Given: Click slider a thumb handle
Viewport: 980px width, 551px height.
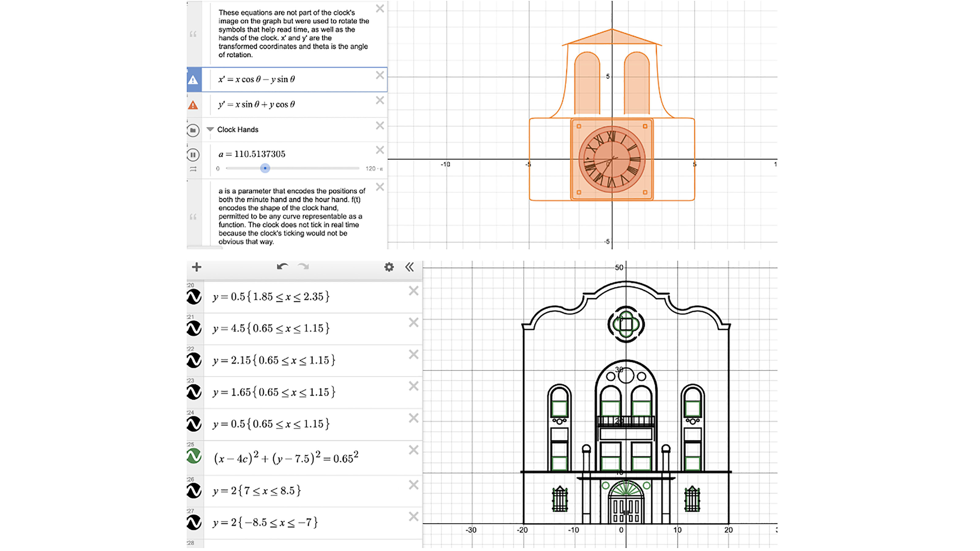Looking at the screenshot, I should point(265,168).
